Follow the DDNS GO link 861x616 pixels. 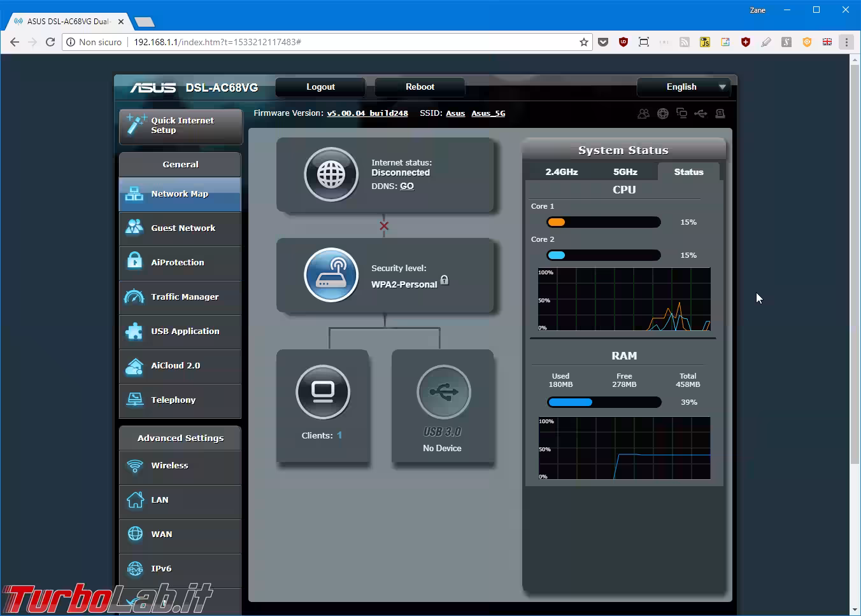tap(406, 186)
